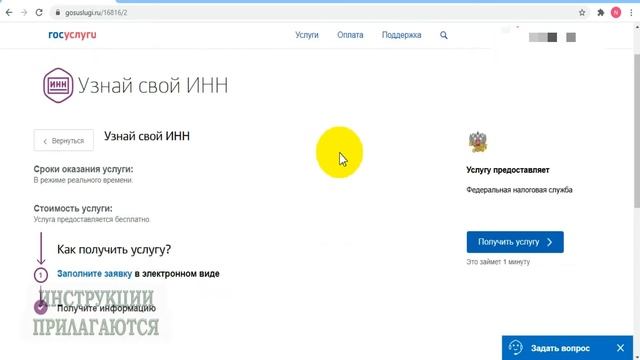
Task: Close the Задать вопрос widget
Action: (x=620, y=348)
